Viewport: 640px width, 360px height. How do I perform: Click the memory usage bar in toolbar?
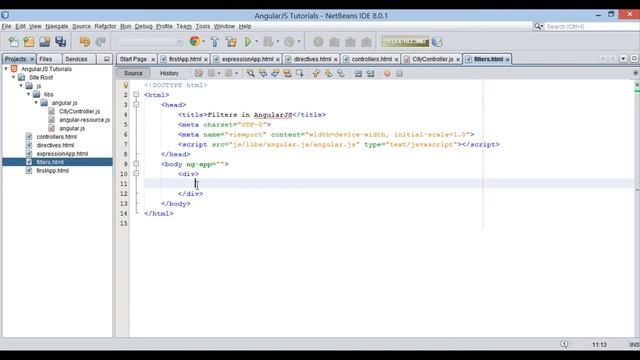coord(405,42)
